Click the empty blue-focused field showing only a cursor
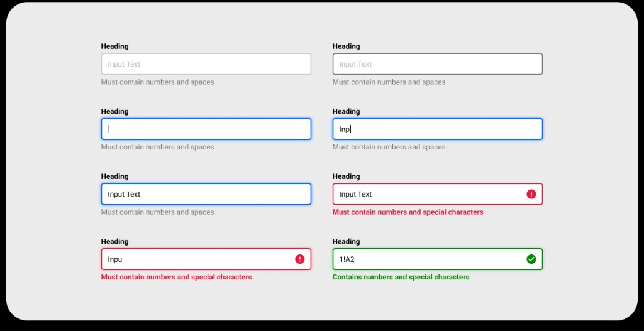Screen dimensions: 644x331 [x=206, y=129]
